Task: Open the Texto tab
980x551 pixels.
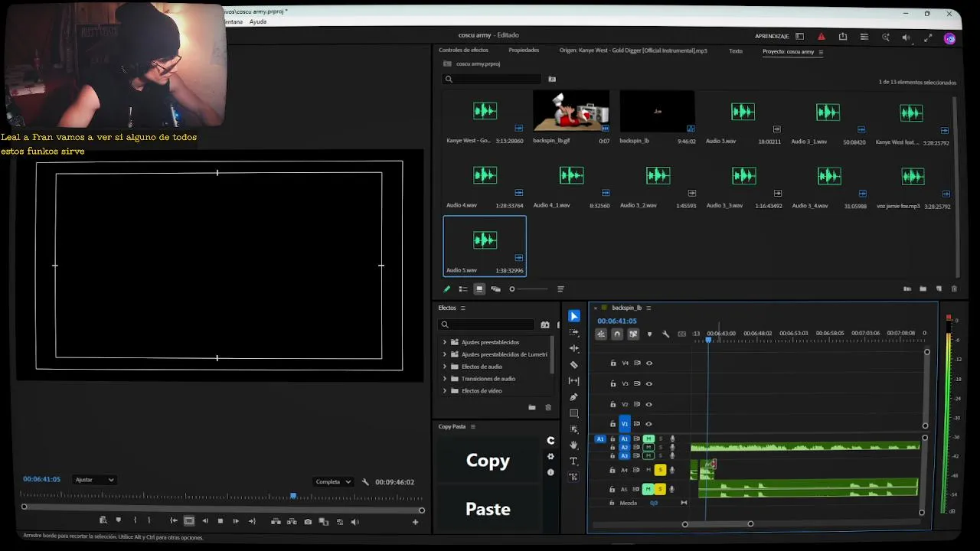Action: tap(736, 51)
